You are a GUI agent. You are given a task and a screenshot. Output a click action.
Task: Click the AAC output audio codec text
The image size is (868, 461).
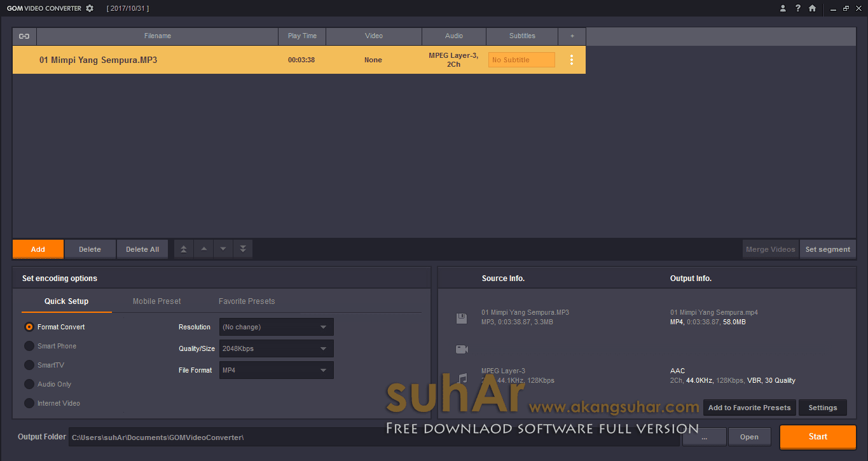pyautogui.click(x=677, y=371)
